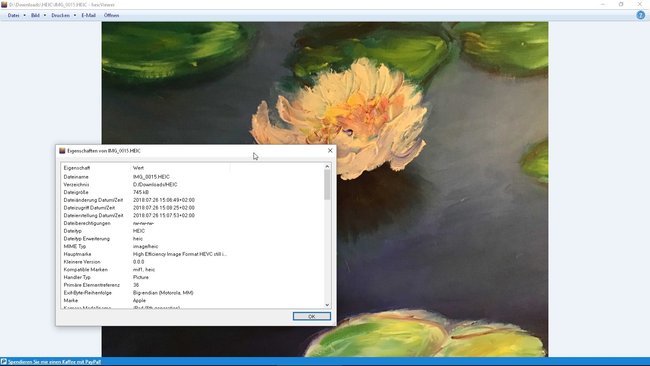This screenshot has height=366, width=650.
Task: Select the Hauptmarke row label
Action: pos(78,254)
